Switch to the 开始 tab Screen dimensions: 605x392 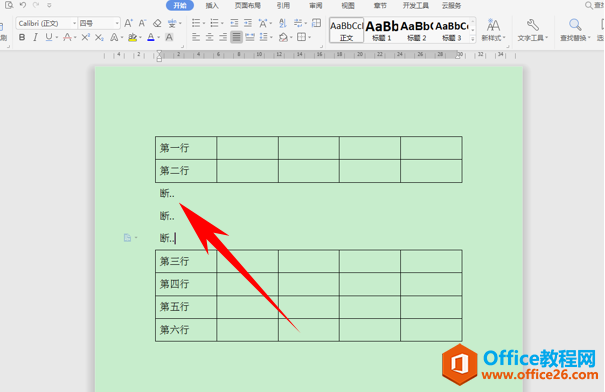tap(180, 5)
